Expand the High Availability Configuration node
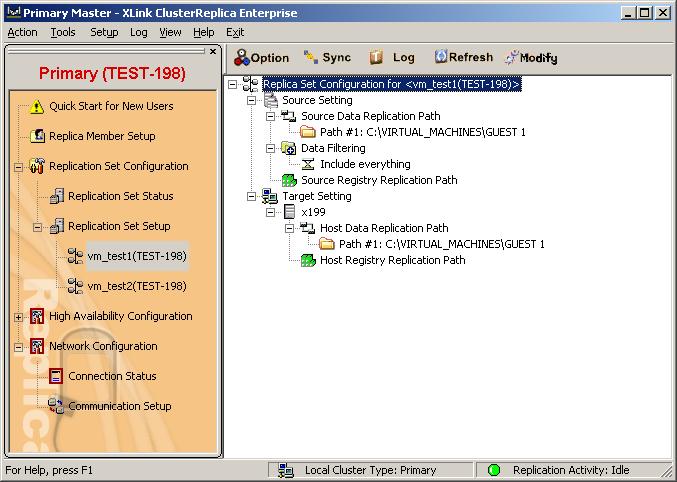This screenshot has width=677, height=482. tap(18, 316)
